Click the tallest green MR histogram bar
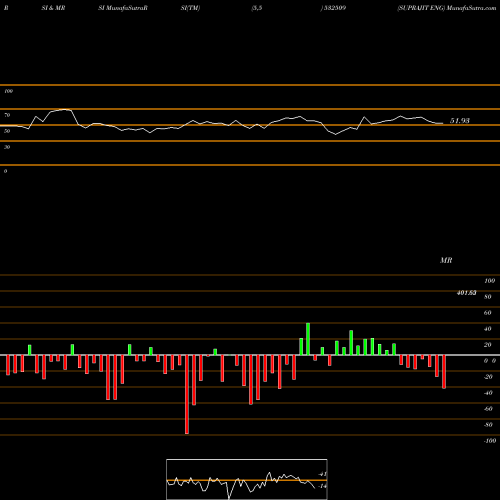Image resolution: width=500 pixels, height=500 pixels. tap(308, 339)
